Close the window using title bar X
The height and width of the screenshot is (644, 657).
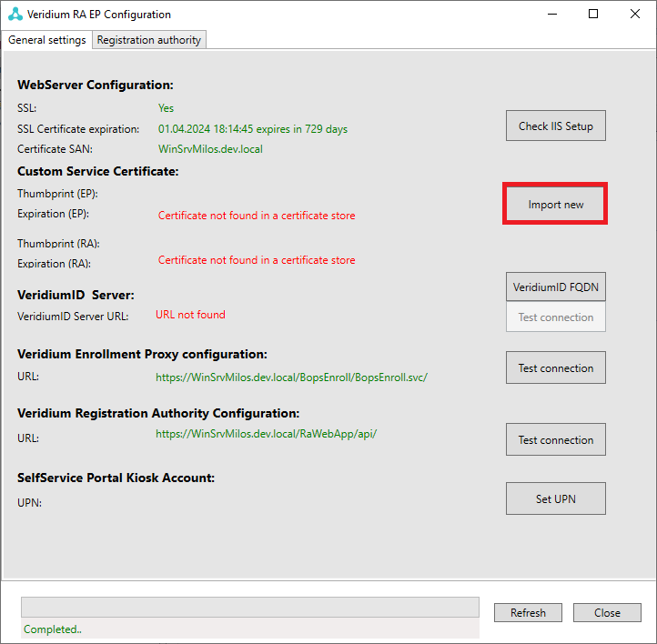635,15
